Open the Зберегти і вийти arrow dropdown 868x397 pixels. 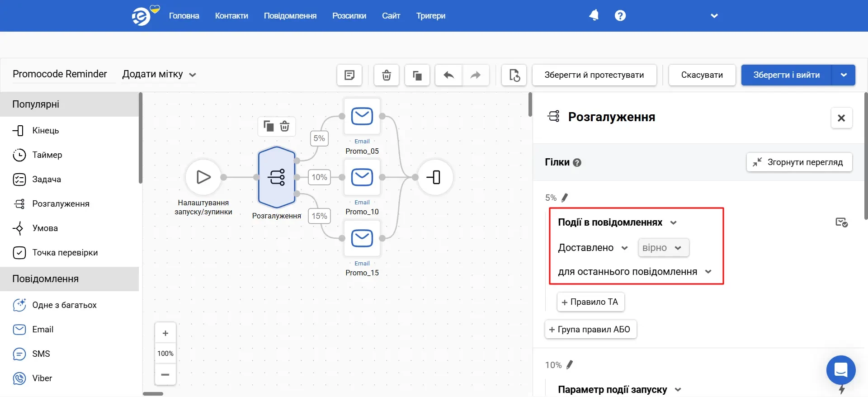844,75
